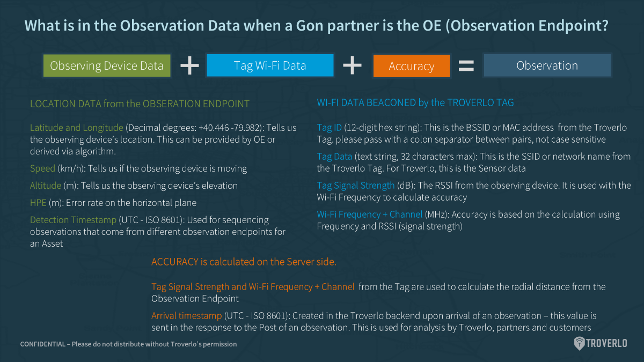Click the orange Accuracy box
The height and width of the screenshot is (362, 644).
coord(412,66)
